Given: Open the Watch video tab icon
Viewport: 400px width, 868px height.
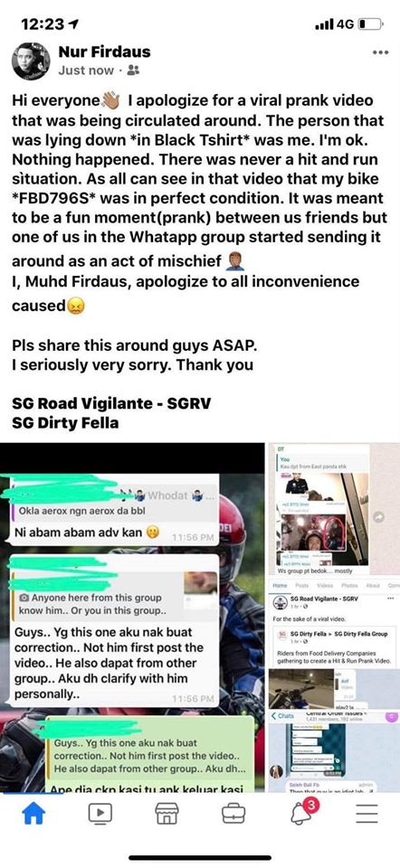Looking at the screenshot, I should point(100,813).
